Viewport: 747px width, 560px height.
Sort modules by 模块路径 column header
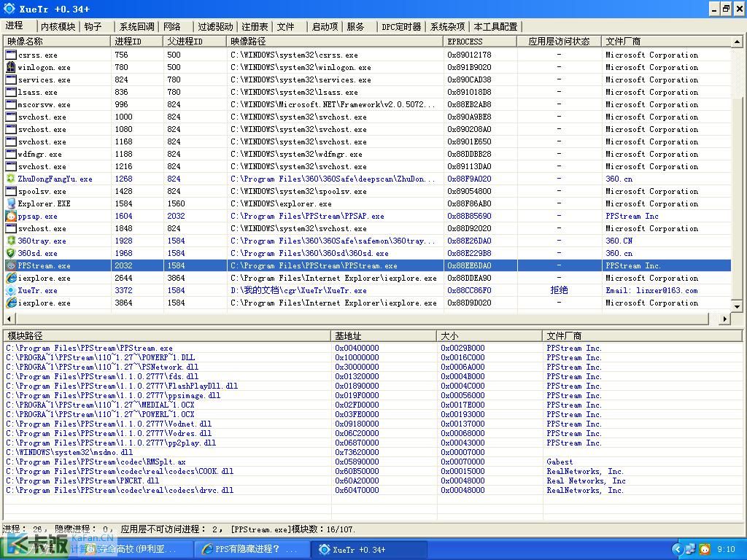coord(167,335)
